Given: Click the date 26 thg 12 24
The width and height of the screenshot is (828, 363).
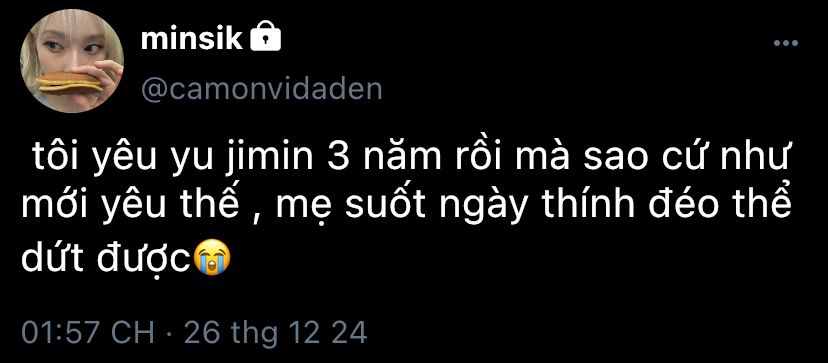Looking at the screenshot, I should point(275,333).
